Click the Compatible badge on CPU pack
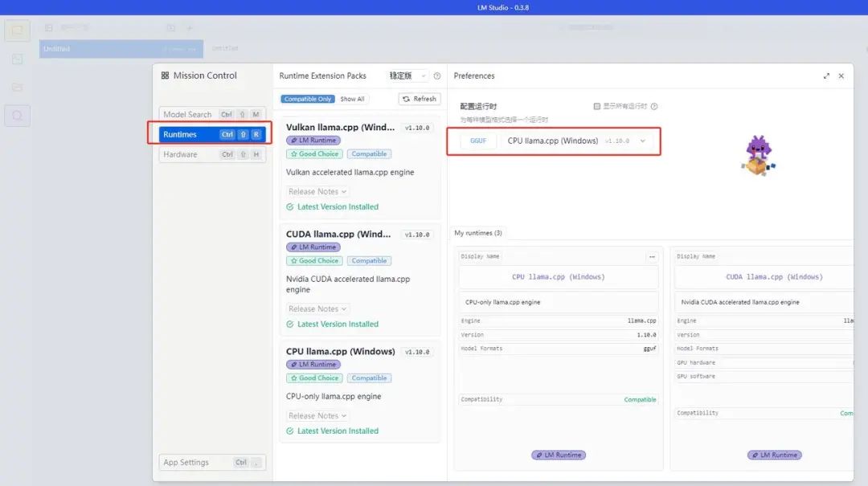This screenshot has width=868, height=486. [369, 378]
